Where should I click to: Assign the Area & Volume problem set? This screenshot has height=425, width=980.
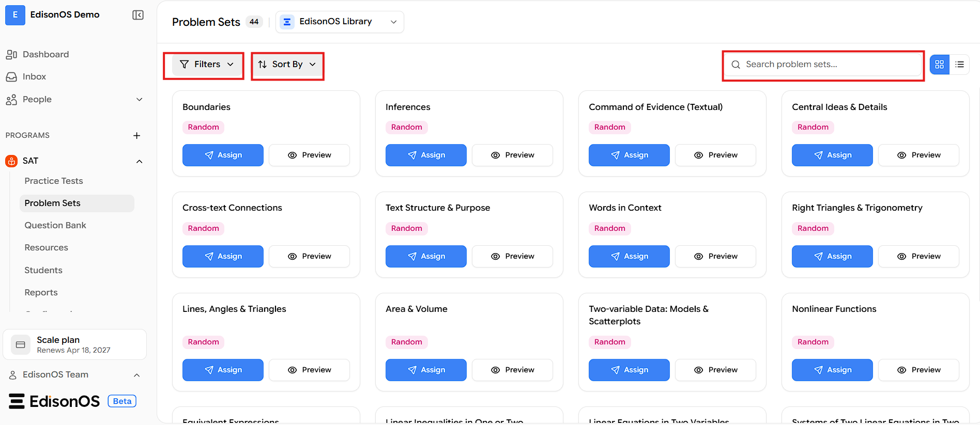426,370
